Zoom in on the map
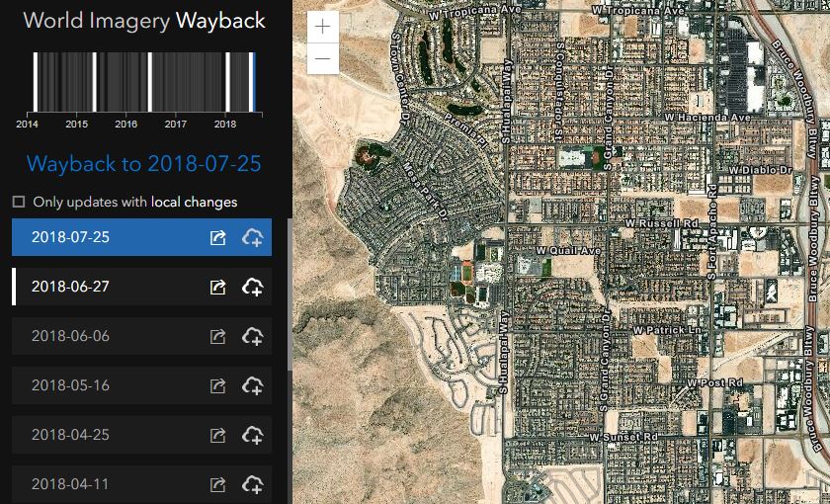 tap(323, 28)
